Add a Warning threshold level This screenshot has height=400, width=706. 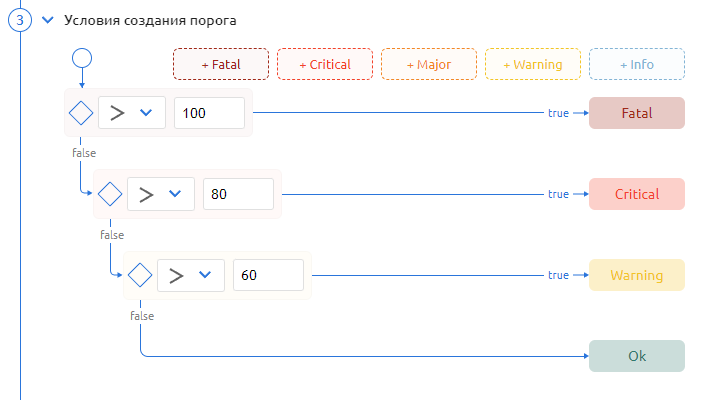pos(533,64)
